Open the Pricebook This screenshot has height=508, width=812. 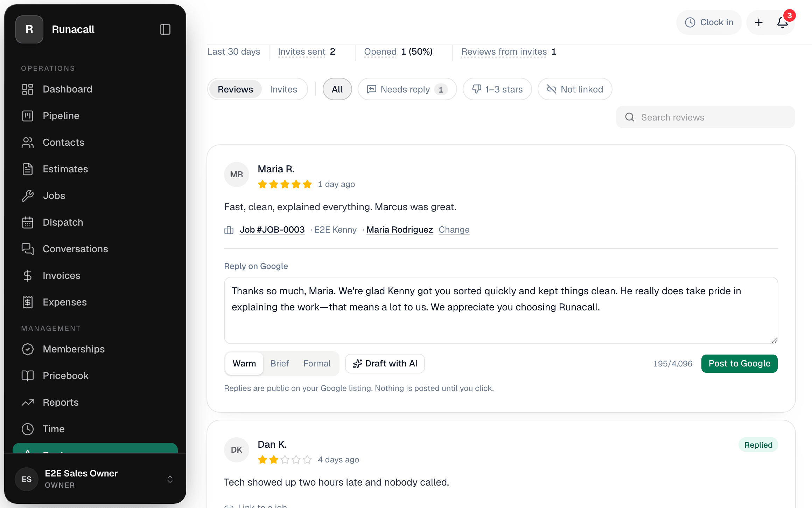pyautogui.click(x=95, y=376)
